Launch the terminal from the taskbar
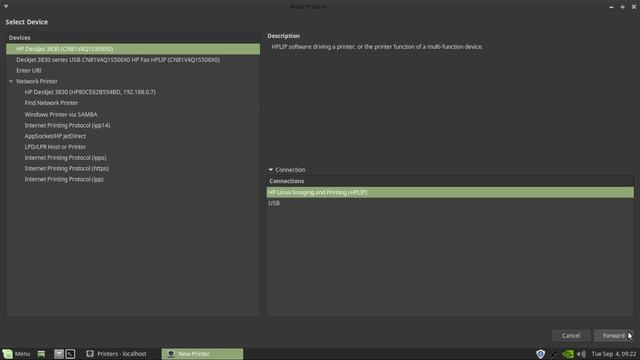 coord(71,354)
